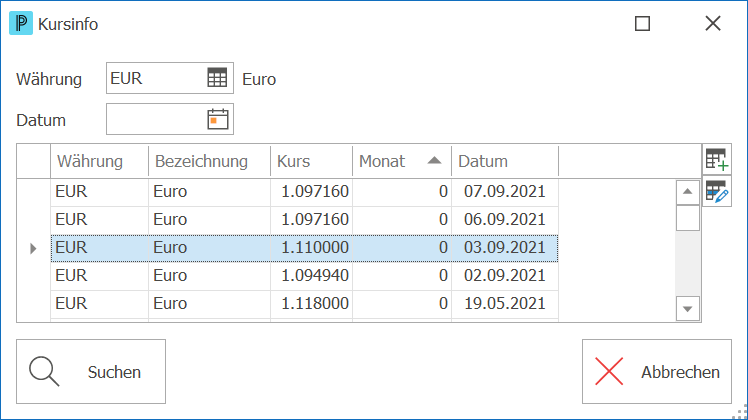Click EUR cell in the 02.09.2021 row

(99, 275)
